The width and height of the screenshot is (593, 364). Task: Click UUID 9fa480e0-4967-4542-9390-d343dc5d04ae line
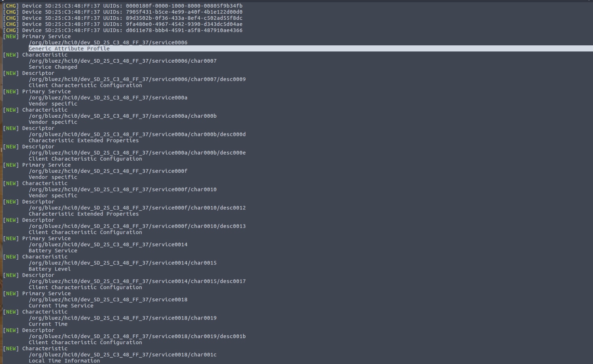(x=123, y=24)
